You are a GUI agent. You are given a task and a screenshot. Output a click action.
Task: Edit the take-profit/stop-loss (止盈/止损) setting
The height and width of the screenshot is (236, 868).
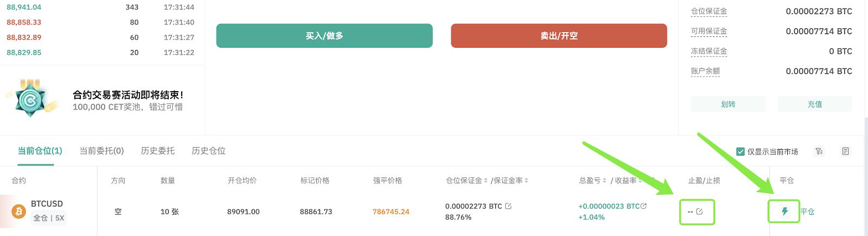click(699, 212)
